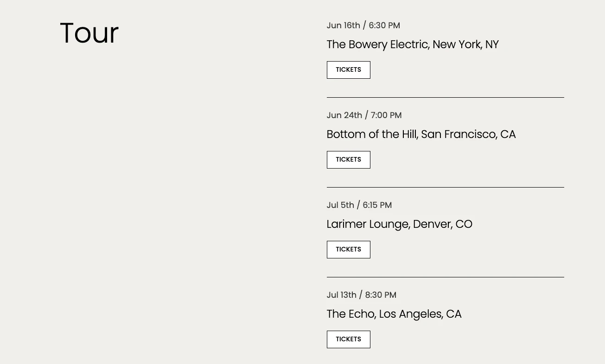
Task: Click TICKETS for The Bowery Electric show
Action: click(348, 70)
